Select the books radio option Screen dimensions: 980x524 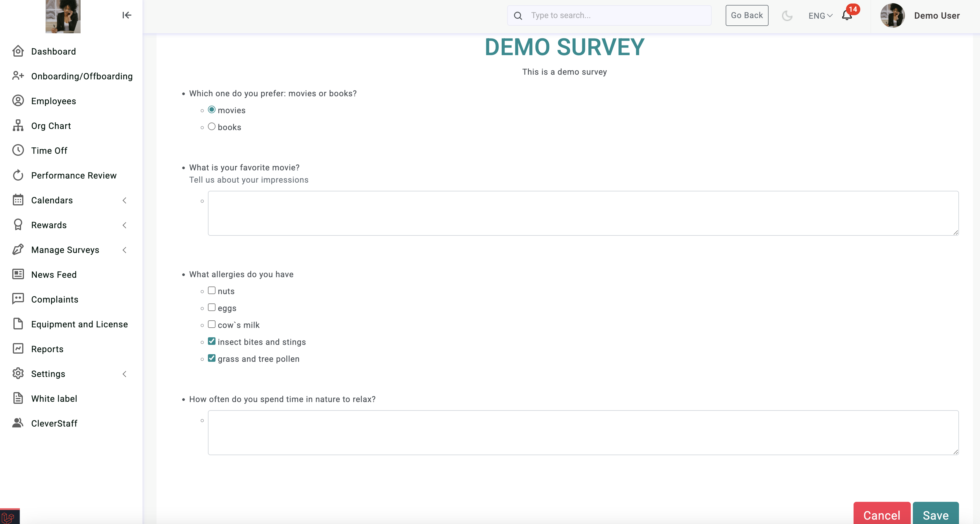tap(211, 127)
